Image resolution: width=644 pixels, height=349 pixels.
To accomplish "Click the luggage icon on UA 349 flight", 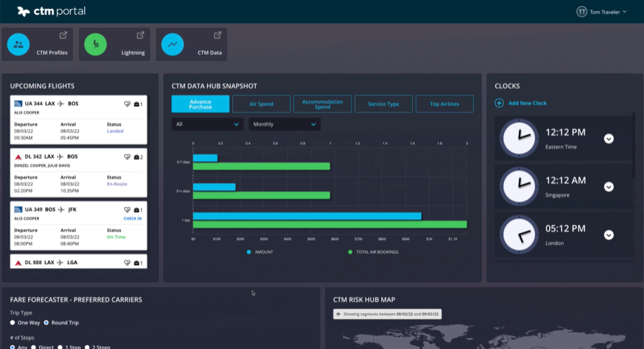I will (x=136, y=210).
